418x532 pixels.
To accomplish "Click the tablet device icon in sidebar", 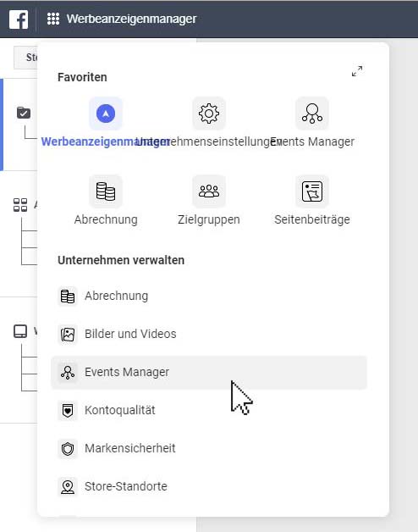I will click(20, 331).
